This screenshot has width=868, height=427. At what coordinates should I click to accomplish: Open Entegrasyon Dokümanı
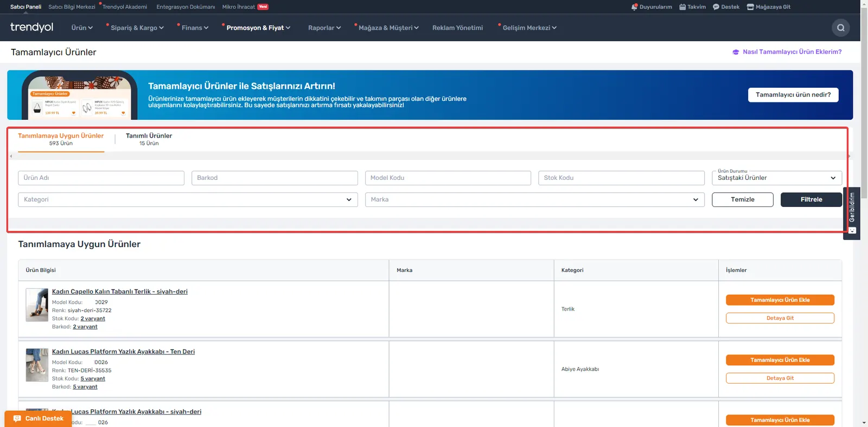(186, 7)
